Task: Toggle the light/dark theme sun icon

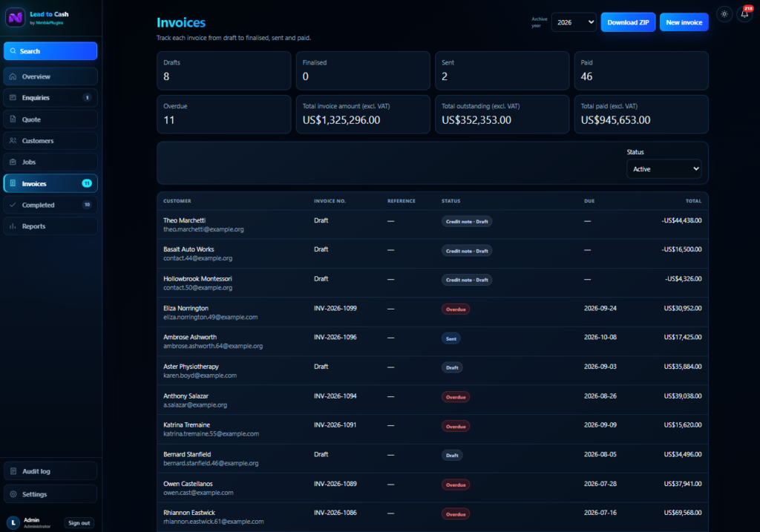Action: 724,14
